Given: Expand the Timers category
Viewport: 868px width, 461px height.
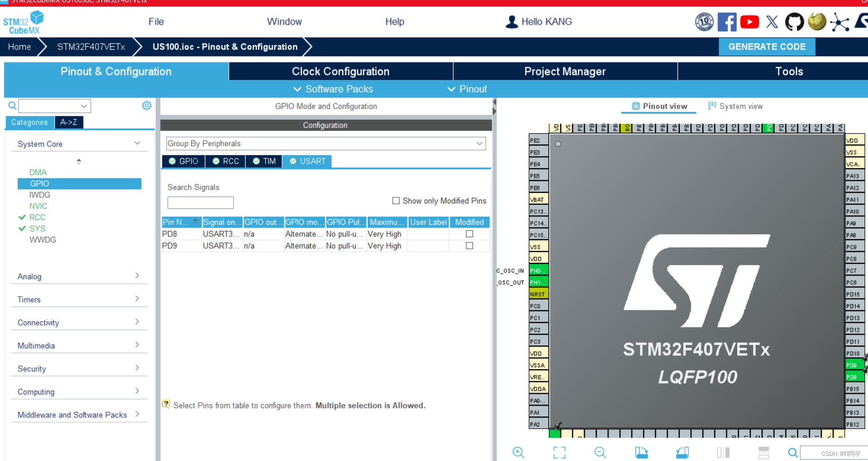Looking at the screenshot, I should [79, 300].
